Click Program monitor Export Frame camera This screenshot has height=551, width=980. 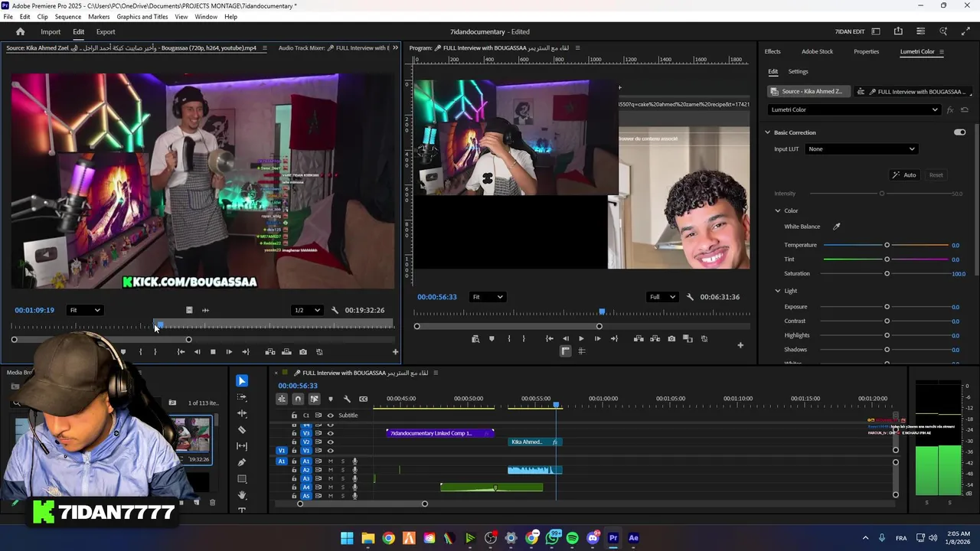coord(671,338)
